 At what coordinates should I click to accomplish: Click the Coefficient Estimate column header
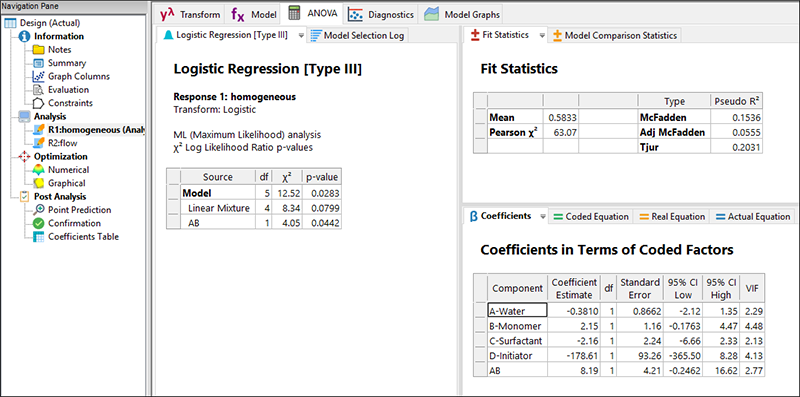pyautogui.click(x=575, y=289)
